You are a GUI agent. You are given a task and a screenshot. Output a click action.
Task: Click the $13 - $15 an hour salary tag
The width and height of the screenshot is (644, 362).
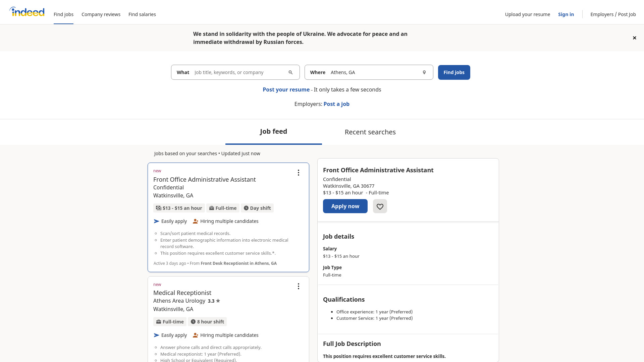pos(179,208)
